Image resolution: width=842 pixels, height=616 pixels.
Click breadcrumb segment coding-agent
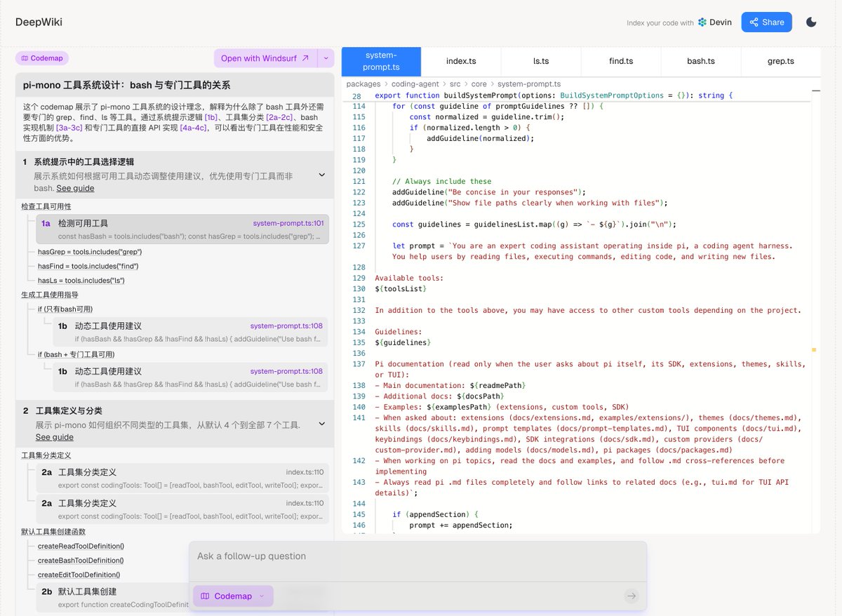[x=415, y=84]
